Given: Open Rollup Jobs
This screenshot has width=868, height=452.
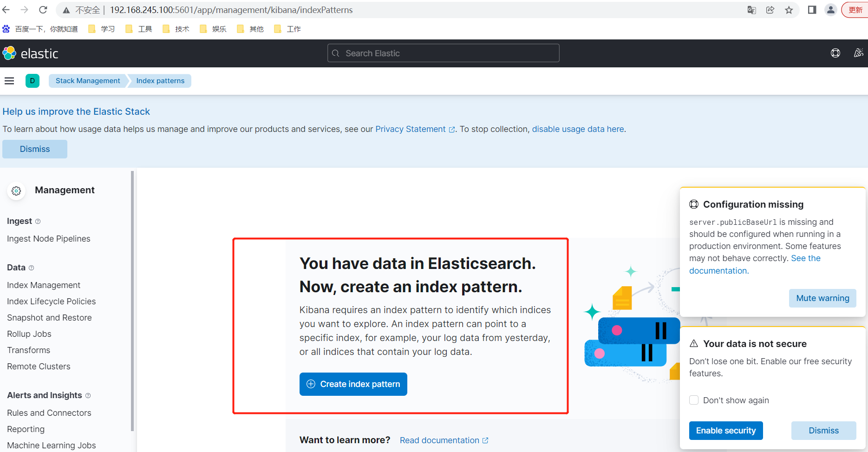Looking at the screenshot, I should click(29, 334).
